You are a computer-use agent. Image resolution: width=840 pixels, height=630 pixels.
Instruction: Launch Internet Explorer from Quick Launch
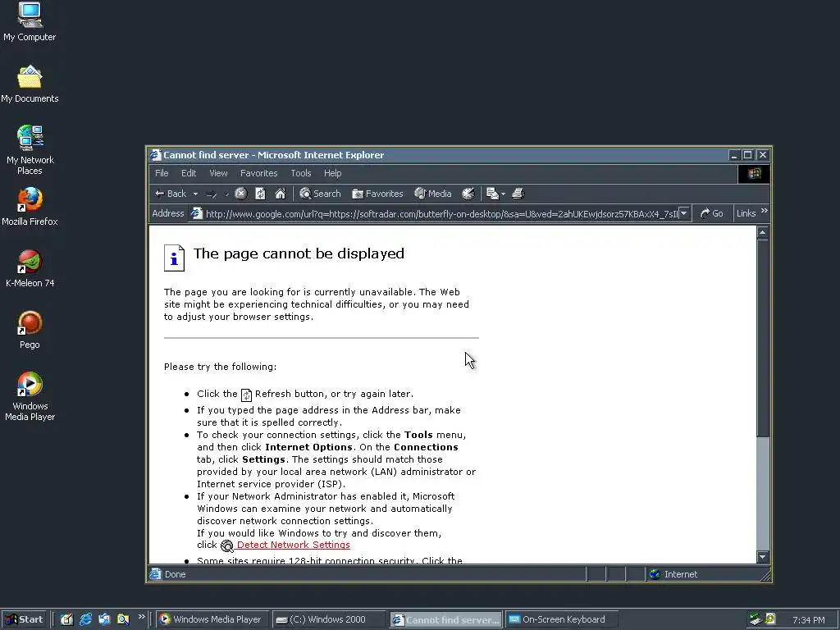click(x=85, y=619)
